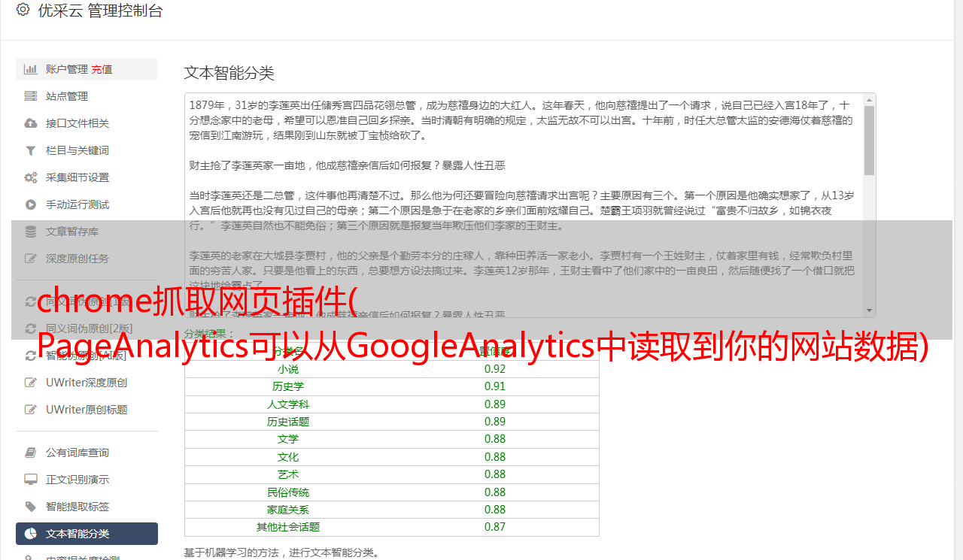Click the red 充值 link
Image resolution: width=963 pixels, height=560 pixels.
tap(102, 69)
